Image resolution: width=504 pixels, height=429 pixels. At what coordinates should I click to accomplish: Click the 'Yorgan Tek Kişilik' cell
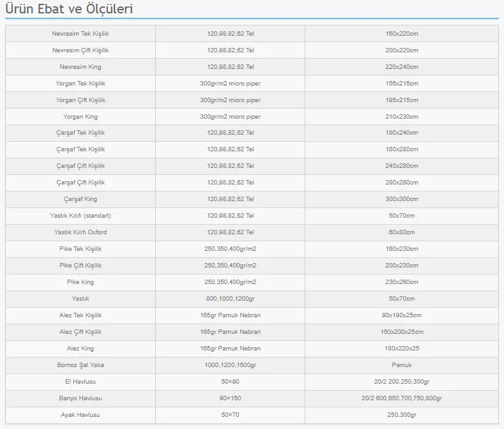(x=80, y=83)
